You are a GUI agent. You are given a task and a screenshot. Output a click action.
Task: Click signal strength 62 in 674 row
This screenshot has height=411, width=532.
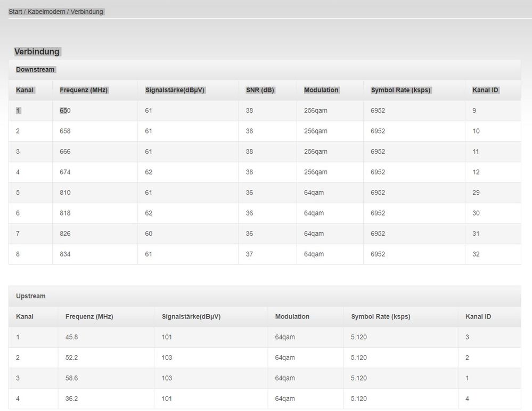pyautogui.click(x=149, y=172)
